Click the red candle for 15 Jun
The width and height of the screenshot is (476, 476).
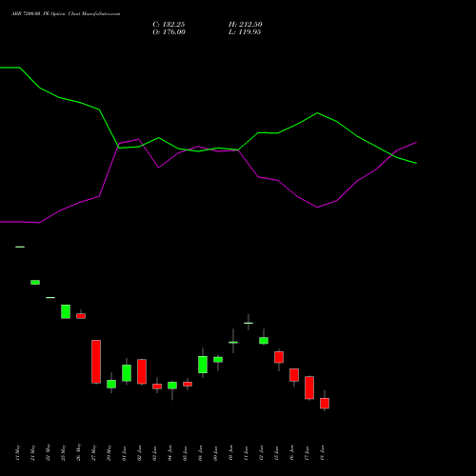[279, 357]
